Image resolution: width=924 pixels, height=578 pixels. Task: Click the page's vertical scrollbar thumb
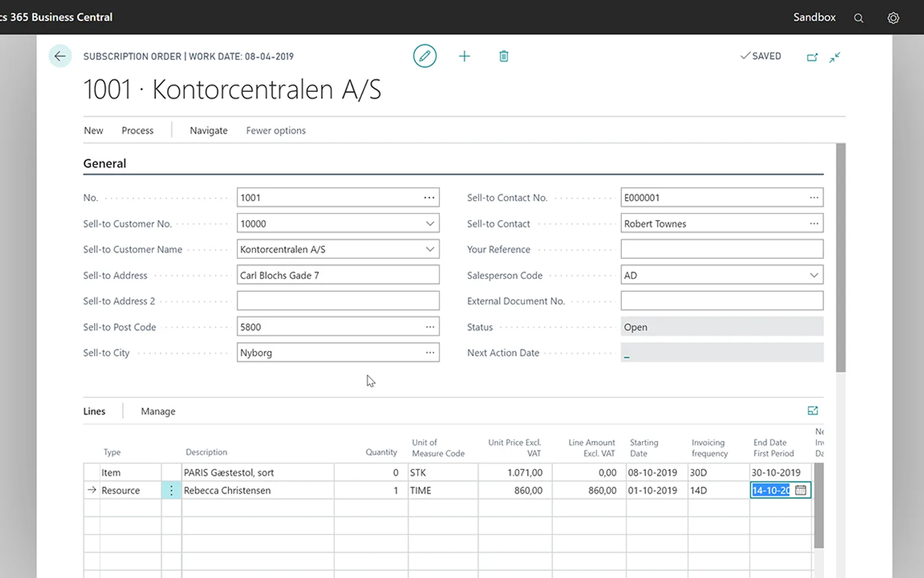[841, 258]
